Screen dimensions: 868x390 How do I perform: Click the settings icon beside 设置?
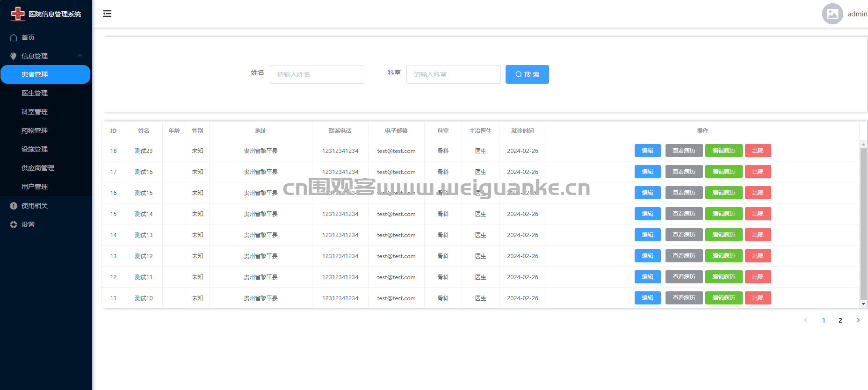14,224
